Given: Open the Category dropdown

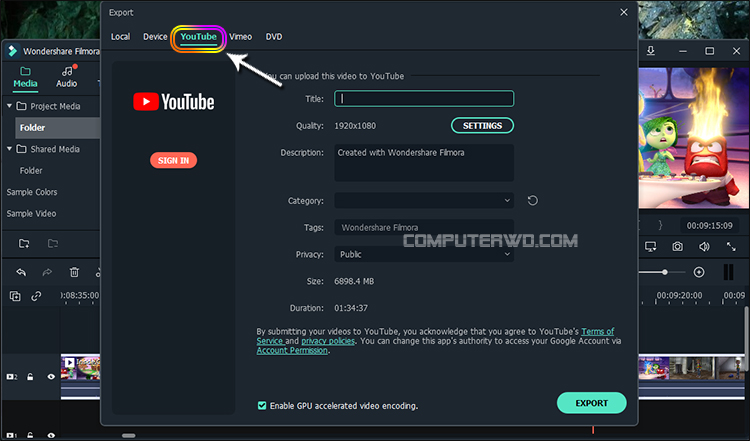Looking at the screenshot, I should coord(424,200).
